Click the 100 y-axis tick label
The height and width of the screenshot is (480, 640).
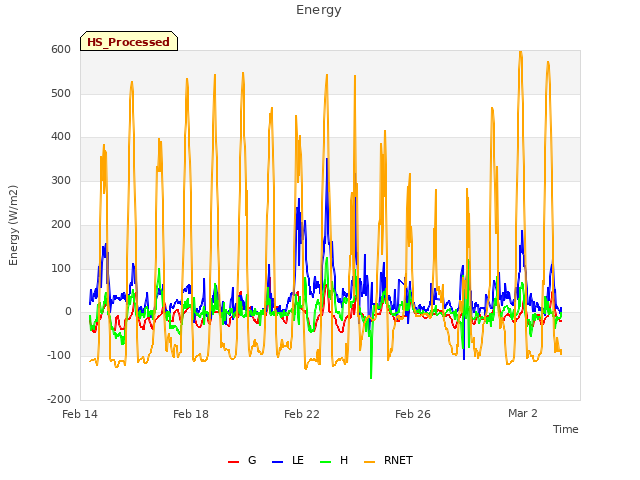coord(61,269)
